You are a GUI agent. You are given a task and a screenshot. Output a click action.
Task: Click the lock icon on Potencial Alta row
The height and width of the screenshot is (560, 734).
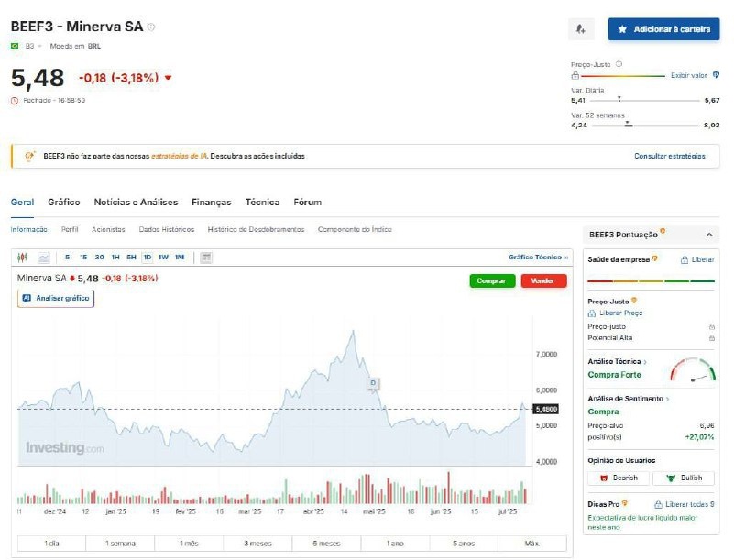711,338
